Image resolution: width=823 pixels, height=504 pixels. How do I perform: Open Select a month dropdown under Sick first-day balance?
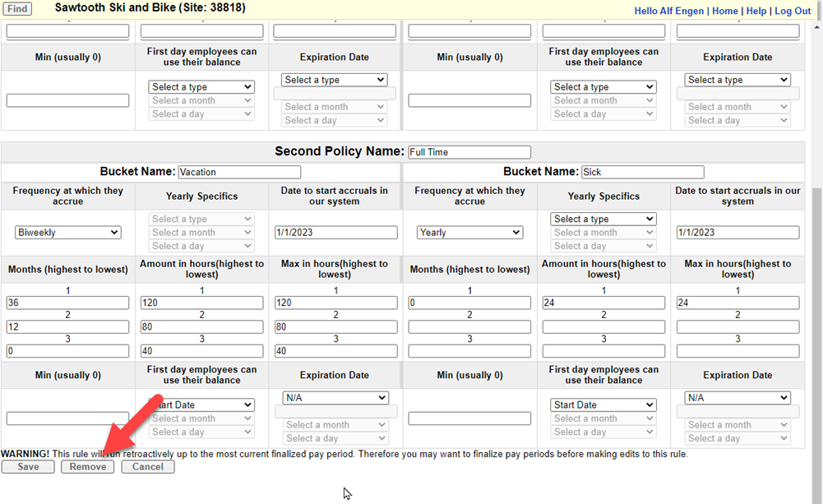(603, 418)
